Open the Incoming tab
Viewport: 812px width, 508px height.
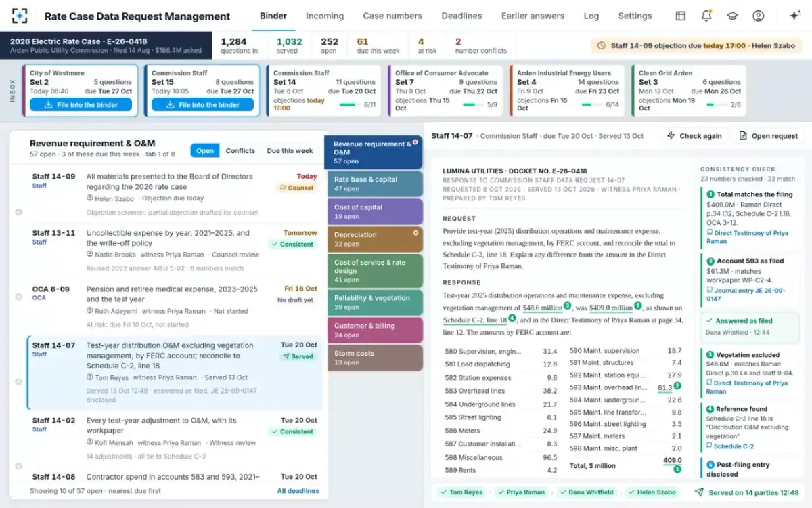325,16
